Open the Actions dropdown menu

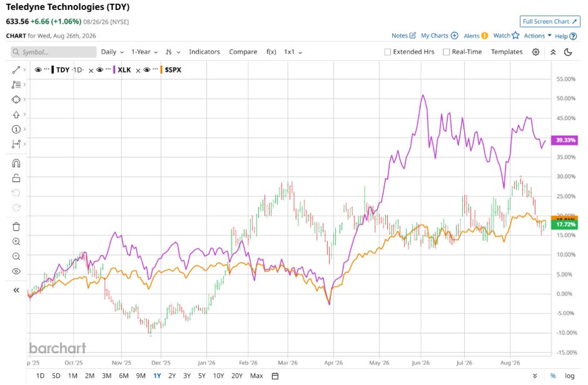(537, 36)
